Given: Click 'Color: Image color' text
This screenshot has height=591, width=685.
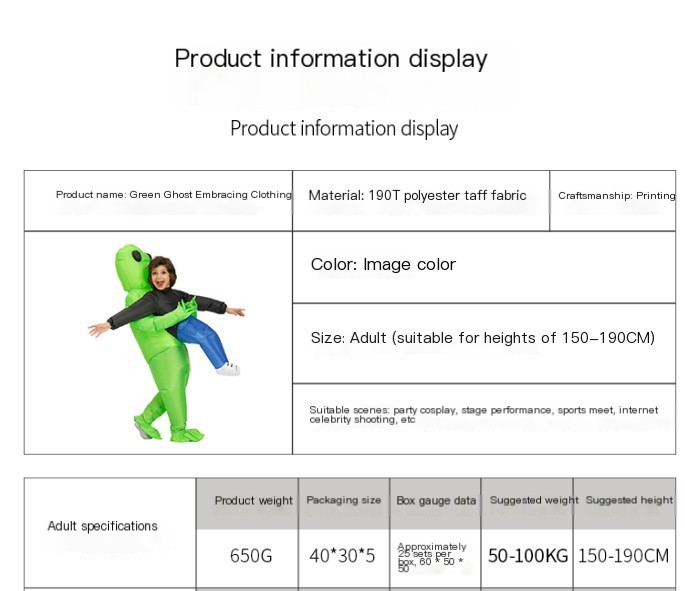Looking at the screenshot, I should coord(383,264).
